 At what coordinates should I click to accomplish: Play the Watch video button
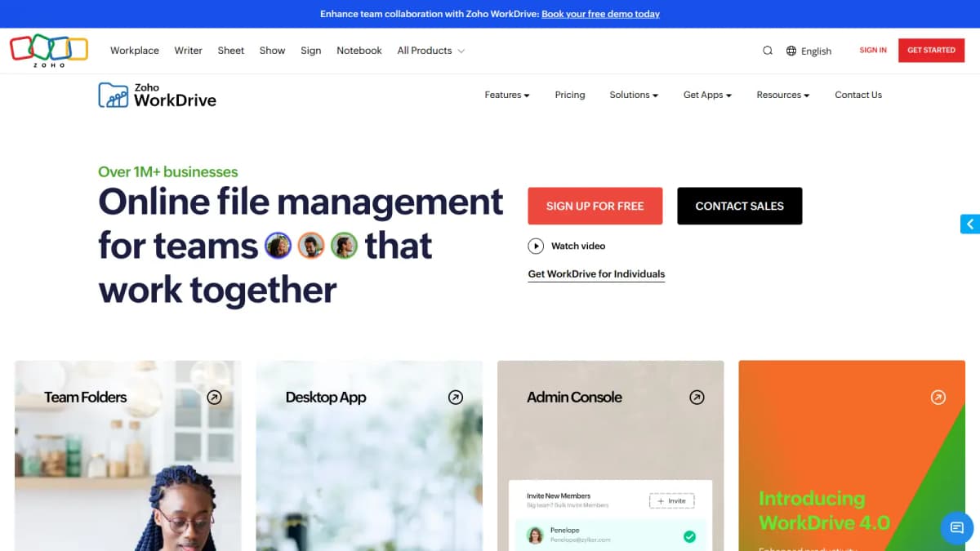point(537,246)
